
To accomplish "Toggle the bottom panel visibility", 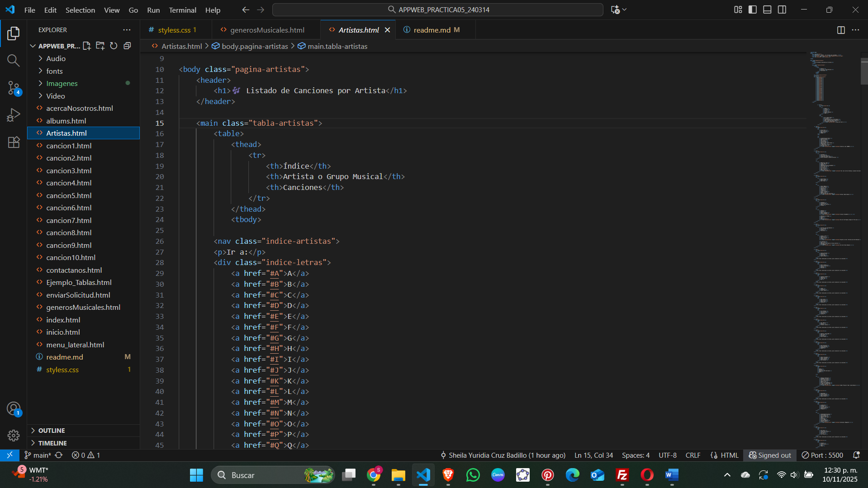I will [767, 9].
